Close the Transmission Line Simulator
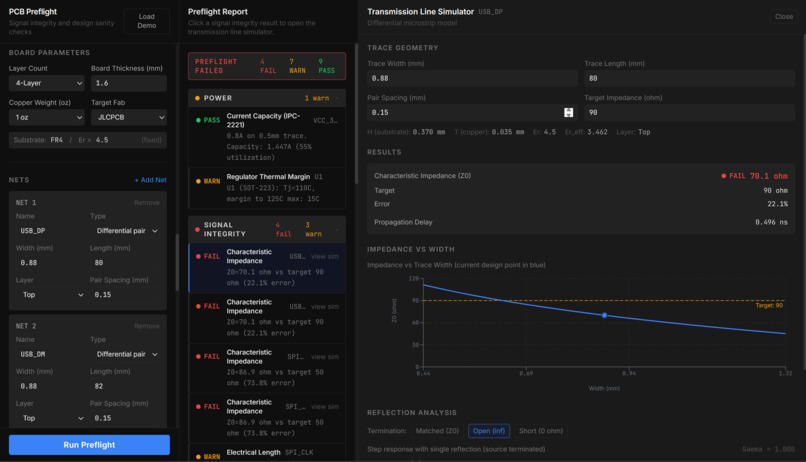This screenshot has height=462, width=806. tap(784, 16)
